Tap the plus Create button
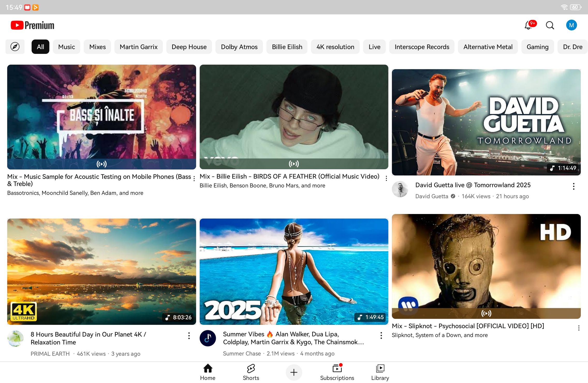 [294, 372]
